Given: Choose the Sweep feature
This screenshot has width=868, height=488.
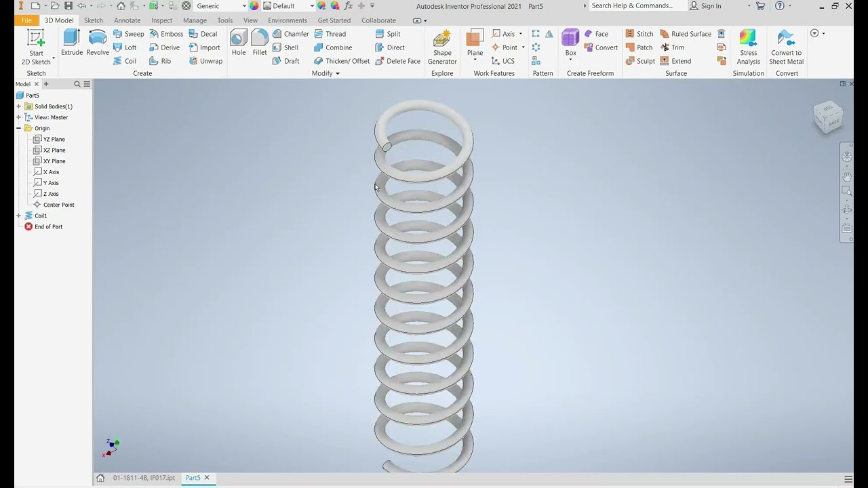Looking at the screenshot, I should point(129,34).
